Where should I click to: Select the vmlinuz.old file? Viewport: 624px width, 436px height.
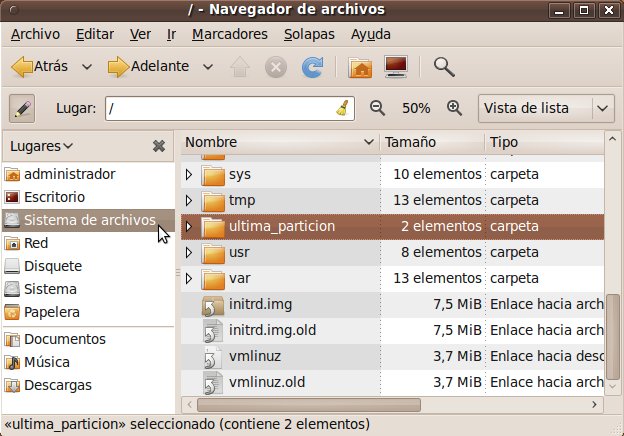[392, 382]
